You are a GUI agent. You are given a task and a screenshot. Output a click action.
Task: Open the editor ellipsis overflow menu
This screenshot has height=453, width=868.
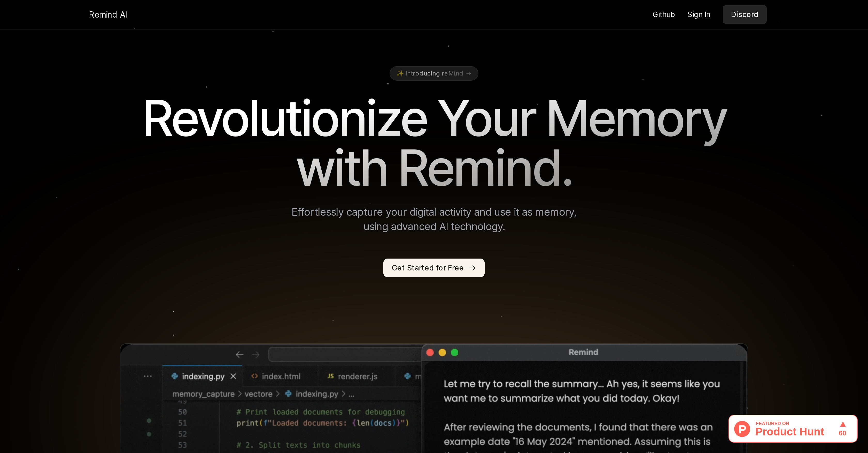click(148, 376)
